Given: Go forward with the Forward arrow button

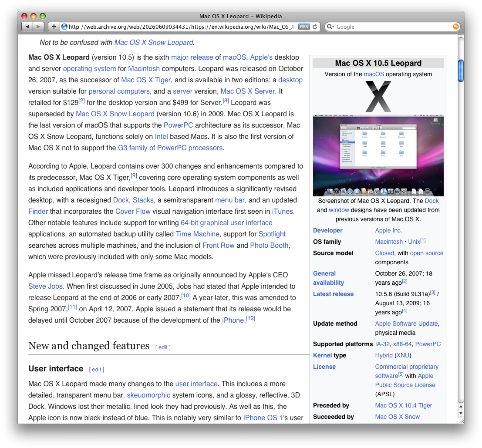Looking at the screenshot, I should click(x=38, y=27).
